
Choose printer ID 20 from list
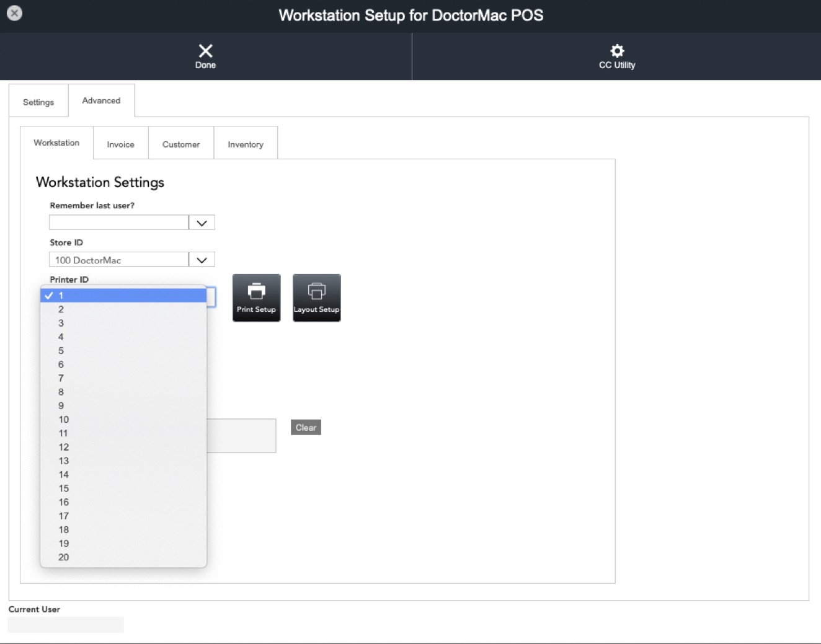123,557
